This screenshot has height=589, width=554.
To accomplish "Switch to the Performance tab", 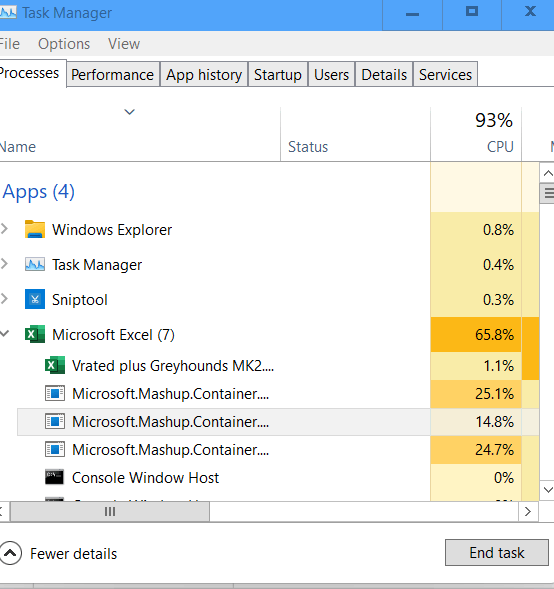I will [113, 75].
